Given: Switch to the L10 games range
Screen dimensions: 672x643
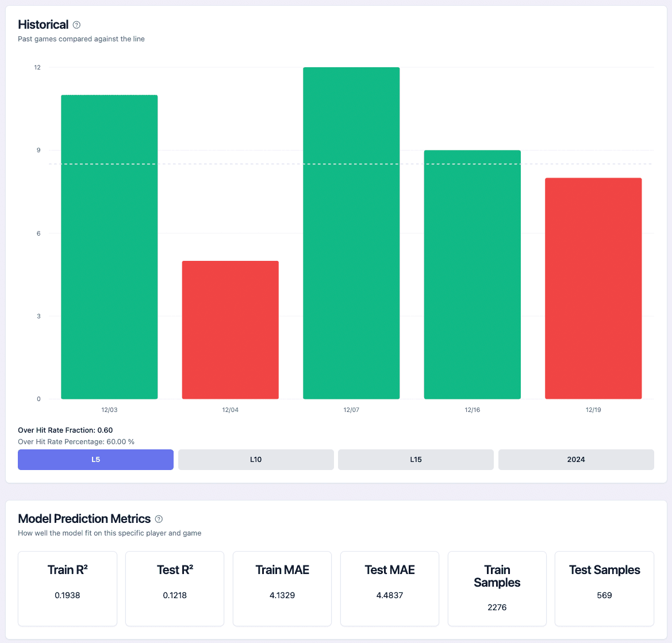Looking at the screenshot, I should [256, 460].
